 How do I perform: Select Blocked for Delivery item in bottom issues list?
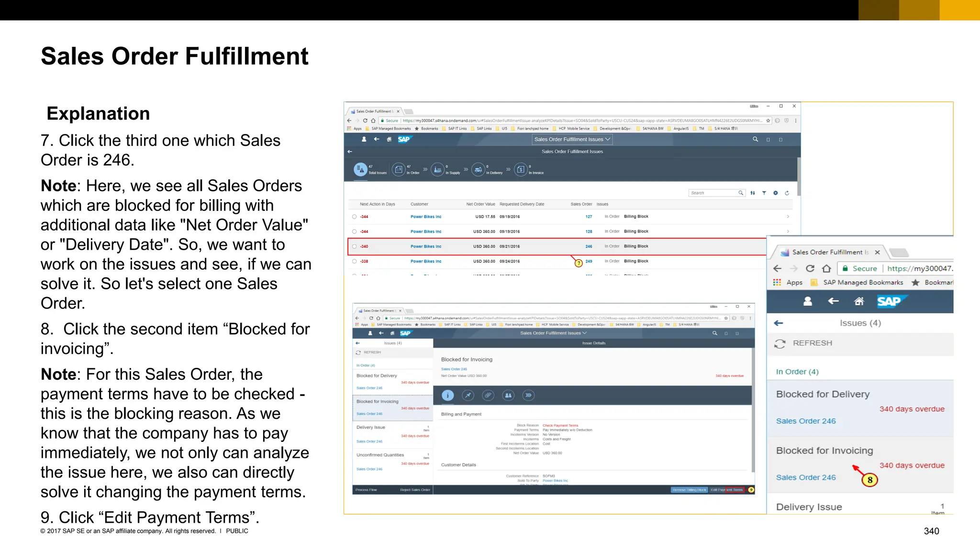[393, 382]
